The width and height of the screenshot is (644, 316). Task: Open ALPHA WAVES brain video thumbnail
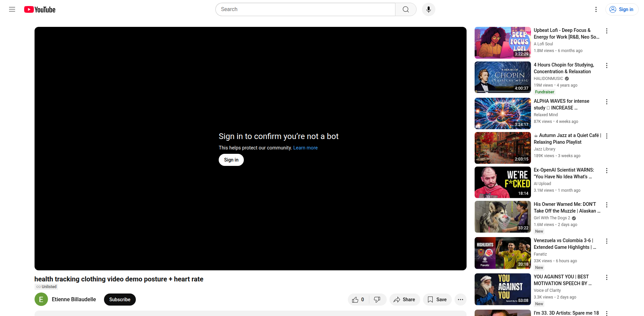click(502, 114)
